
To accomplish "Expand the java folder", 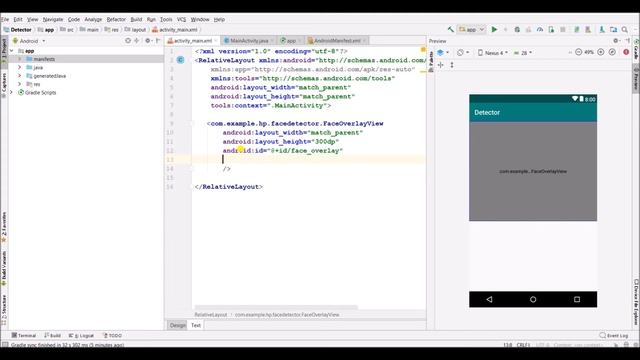I will tap(20, 67).
